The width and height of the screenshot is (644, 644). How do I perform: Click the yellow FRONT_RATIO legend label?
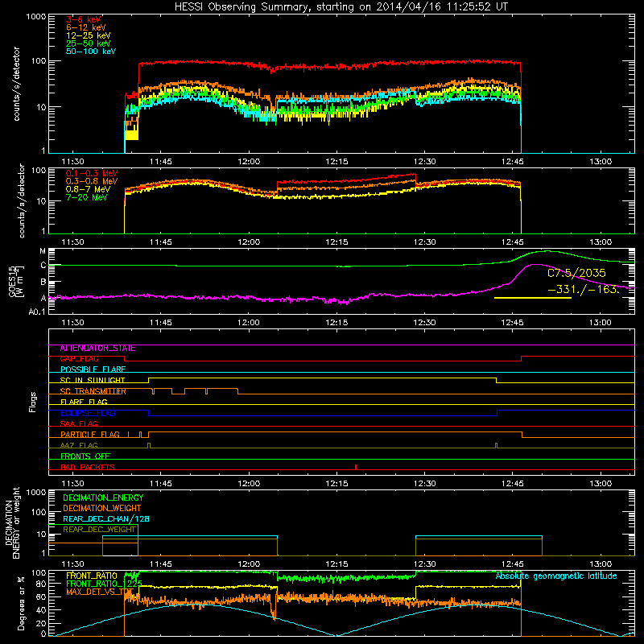92,576
